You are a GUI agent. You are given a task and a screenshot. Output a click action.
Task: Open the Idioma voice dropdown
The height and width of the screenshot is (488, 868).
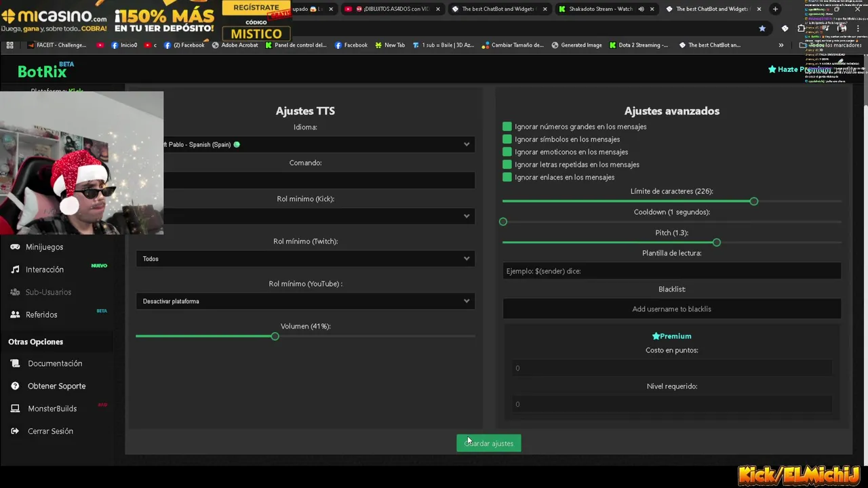[305, 144]
